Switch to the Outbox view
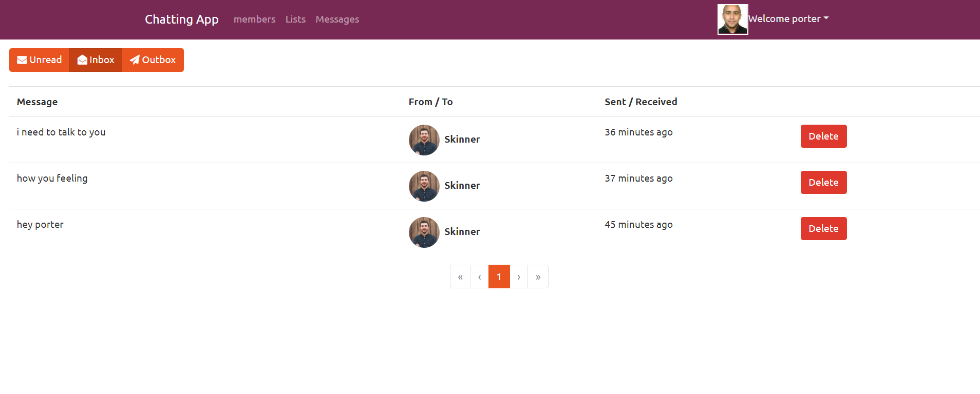Image resolution: width=980 pixels, height=394 pixels. 153,60
